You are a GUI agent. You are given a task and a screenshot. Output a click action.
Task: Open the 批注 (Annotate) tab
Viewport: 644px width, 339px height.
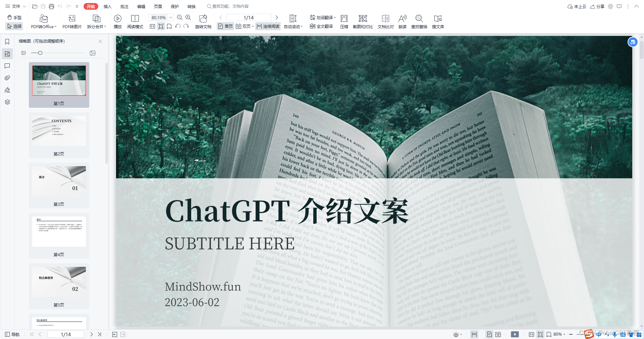coord(124,6)
